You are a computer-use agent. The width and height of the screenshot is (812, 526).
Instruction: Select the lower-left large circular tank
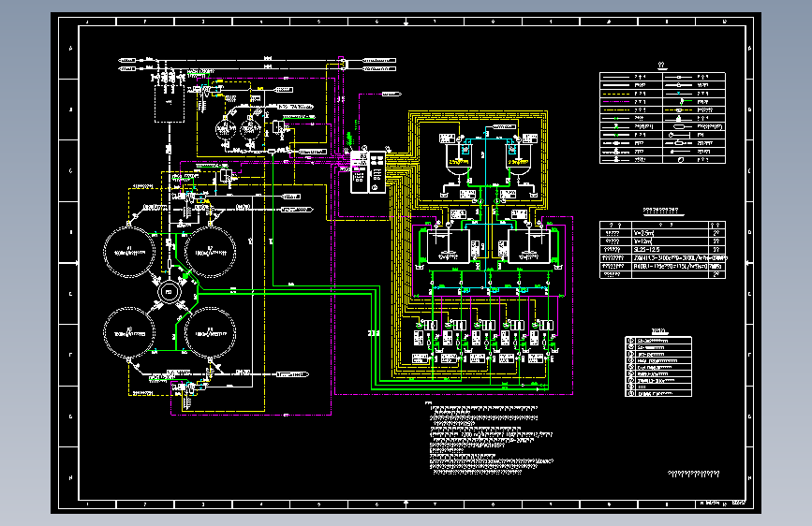click(x=129, y=332)
